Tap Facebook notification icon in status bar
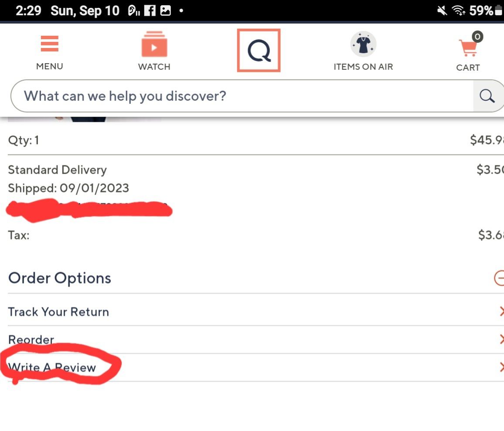Screen dimensions: 504x431 tap(150, 11)
